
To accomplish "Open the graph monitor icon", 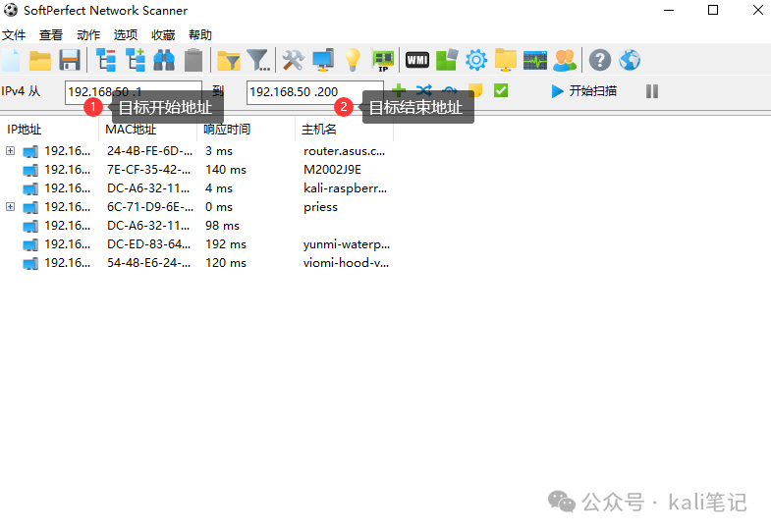I will coord(535,61).
